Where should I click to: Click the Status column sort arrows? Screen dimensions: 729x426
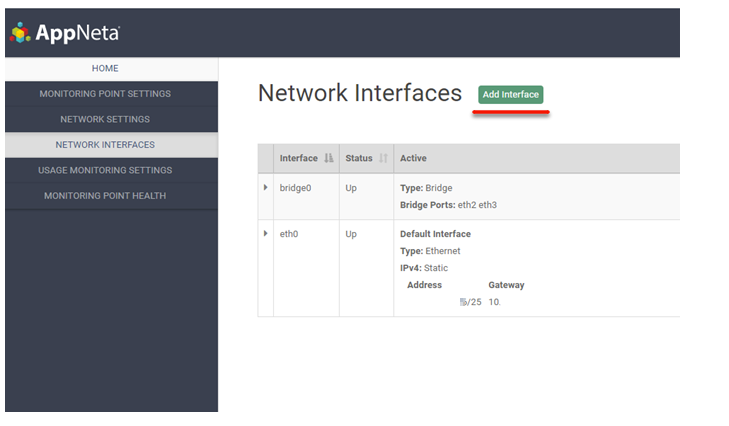tap(382, 158)
